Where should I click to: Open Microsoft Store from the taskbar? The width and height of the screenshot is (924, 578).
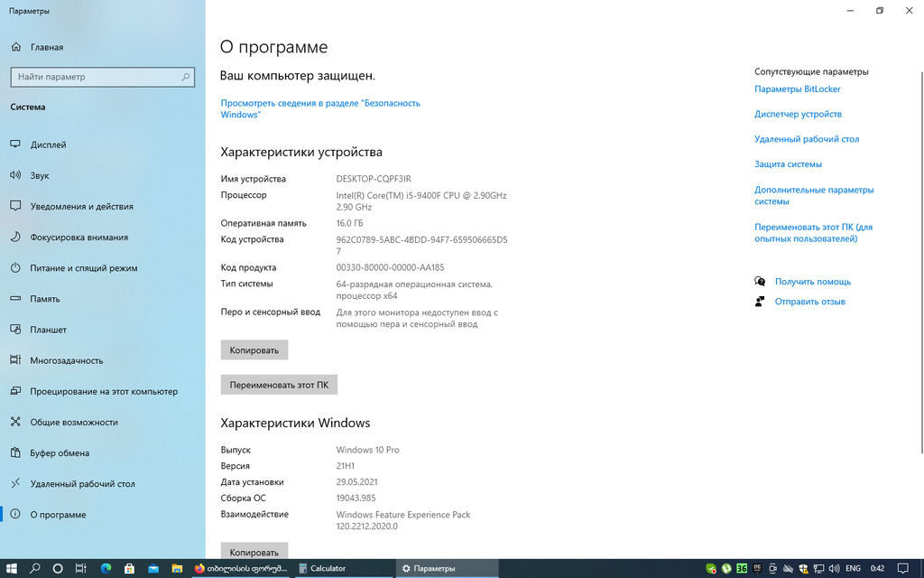coord(129,569)
